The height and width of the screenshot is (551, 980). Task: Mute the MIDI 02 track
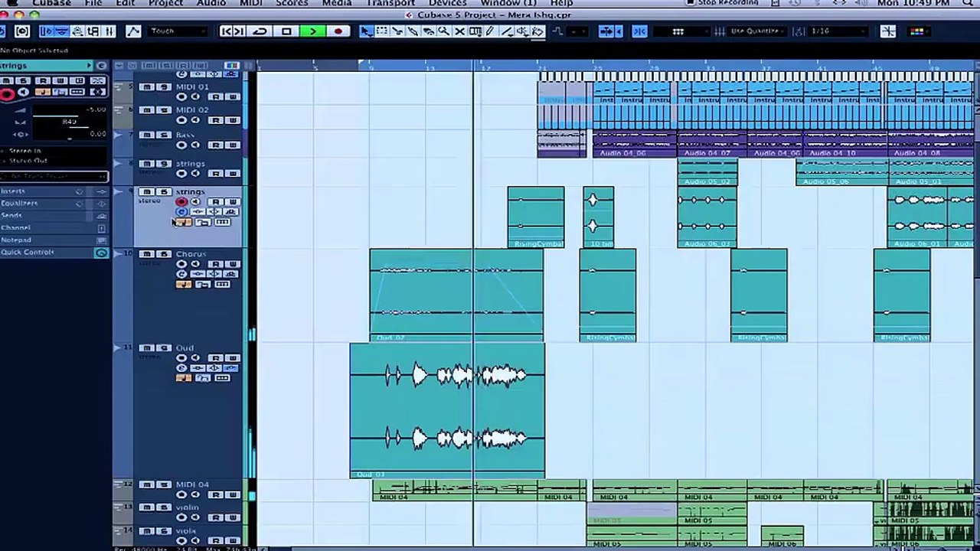146,110
